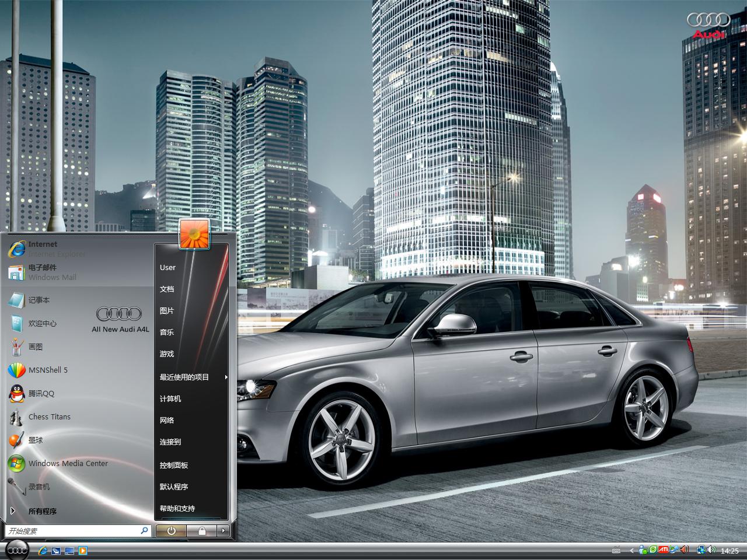Click the green circular tray icon
This screenshot has height=560, width=747.
pos(653,549)
